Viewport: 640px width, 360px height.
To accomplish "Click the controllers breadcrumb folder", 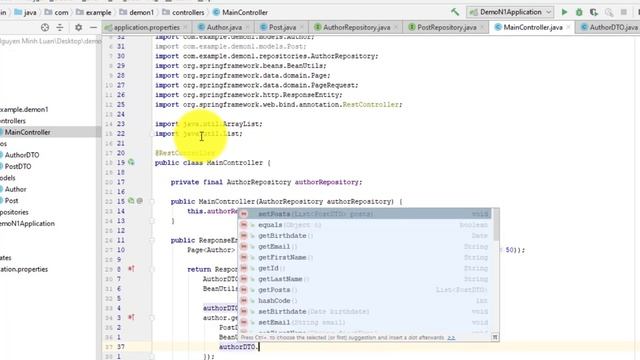I will 183,12.
